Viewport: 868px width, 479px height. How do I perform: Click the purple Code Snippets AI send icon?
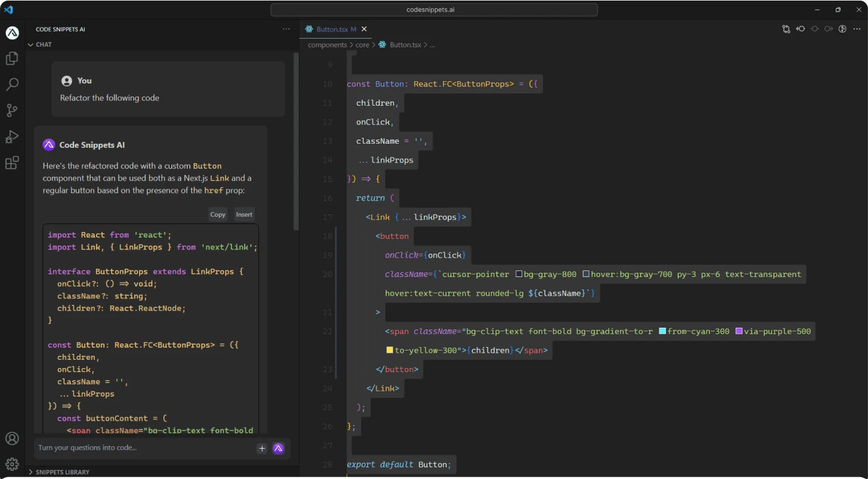278,449
